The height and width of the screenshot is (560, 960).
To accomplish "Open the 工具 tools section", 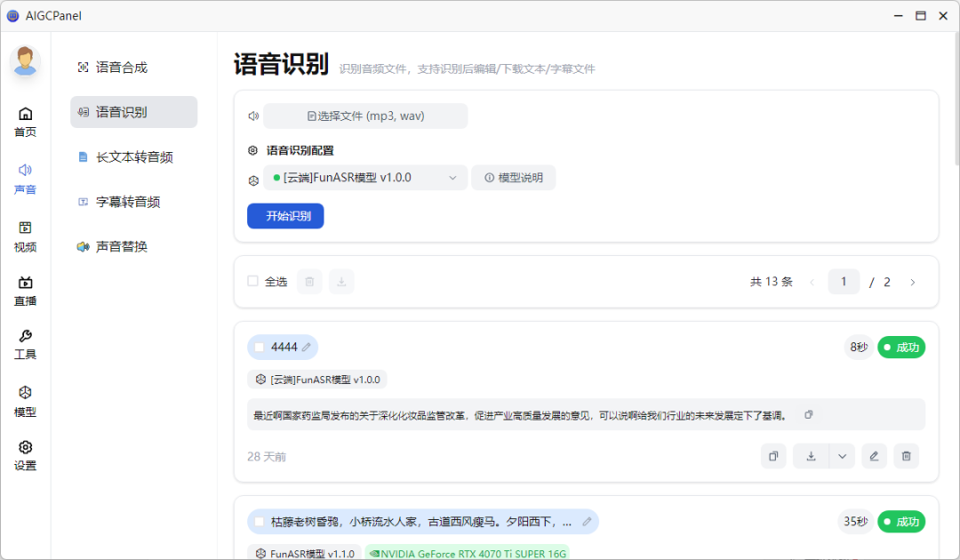I will [26, 344].
